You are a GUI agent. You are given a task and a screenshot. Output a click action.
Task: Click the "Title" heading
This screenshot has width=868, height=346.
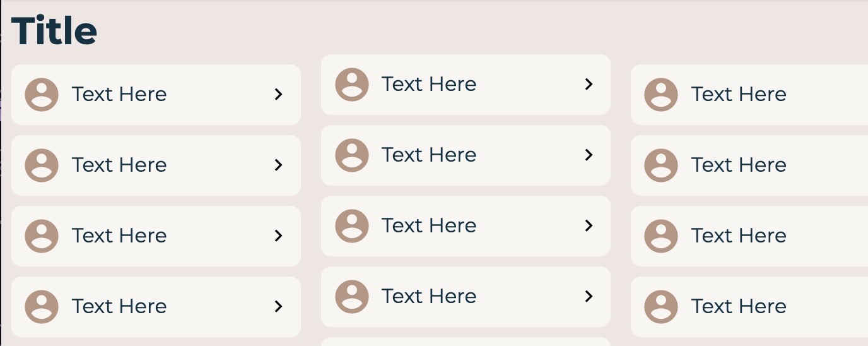click(54, 30)
